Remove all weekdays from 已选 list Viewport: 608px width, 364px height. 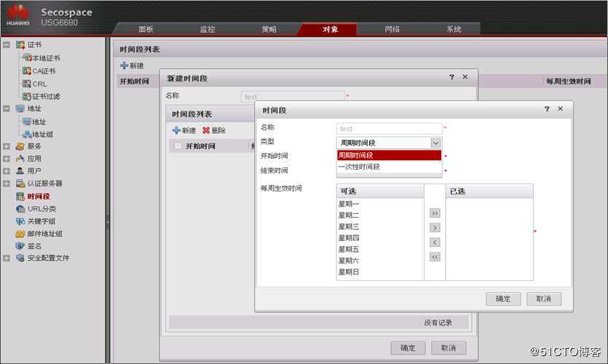[x=435, y=257]
